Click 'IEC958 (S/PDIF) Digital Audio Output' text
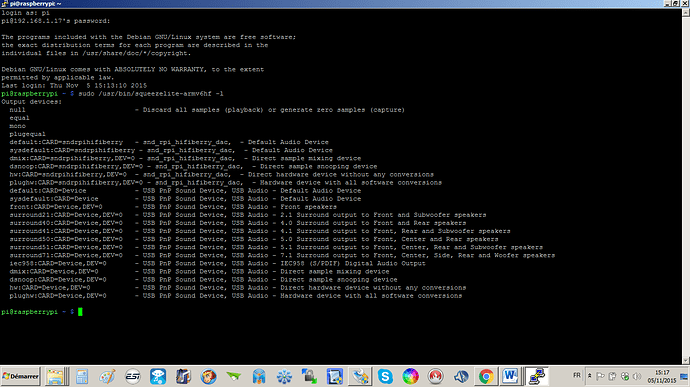 [353, 263]
